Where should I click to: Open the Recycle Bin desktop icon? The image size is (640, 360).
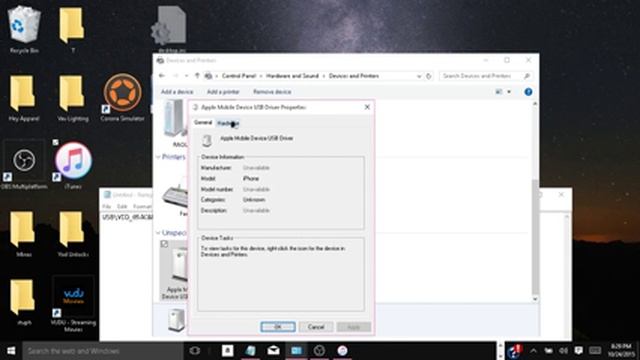24,29
